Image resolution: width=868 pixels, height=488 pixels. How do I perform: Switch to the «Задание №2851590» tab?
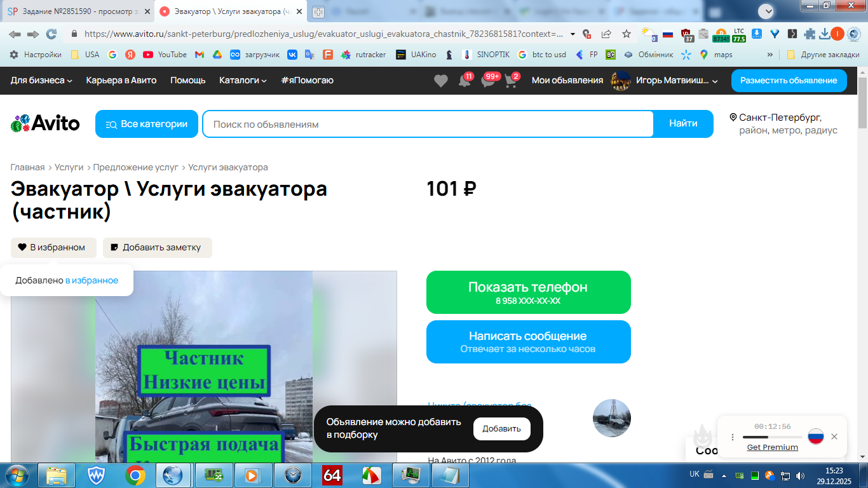[79, 11]
